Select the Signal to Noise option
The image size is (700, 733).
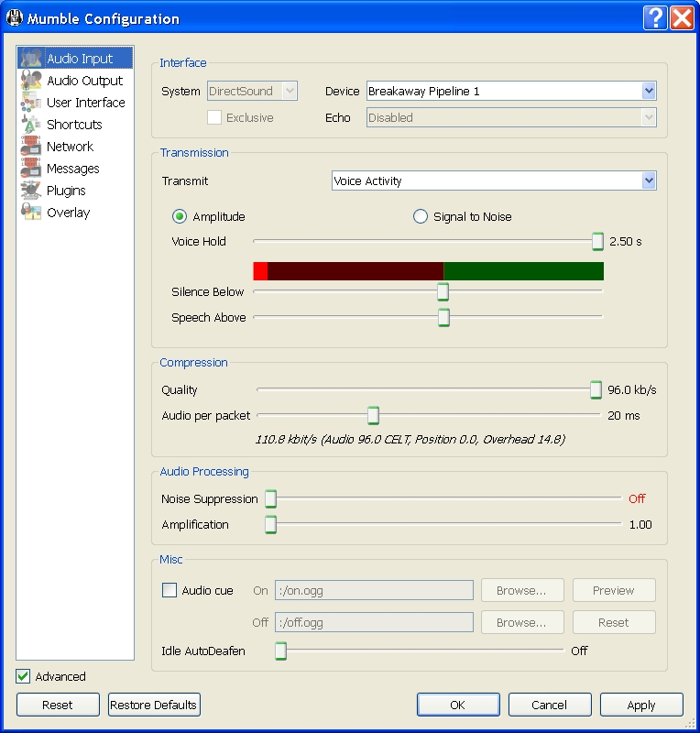coord(420,216)
